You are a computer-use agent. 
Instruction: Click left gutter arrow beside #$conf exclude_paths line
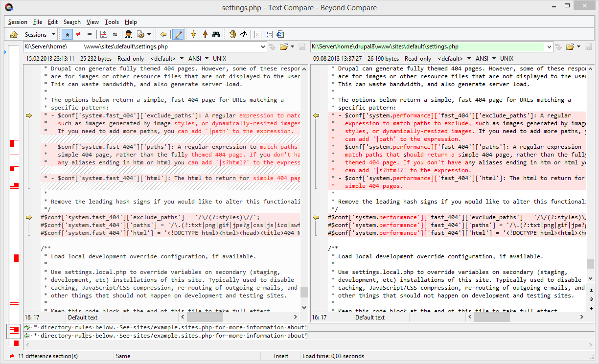(28, 217)
